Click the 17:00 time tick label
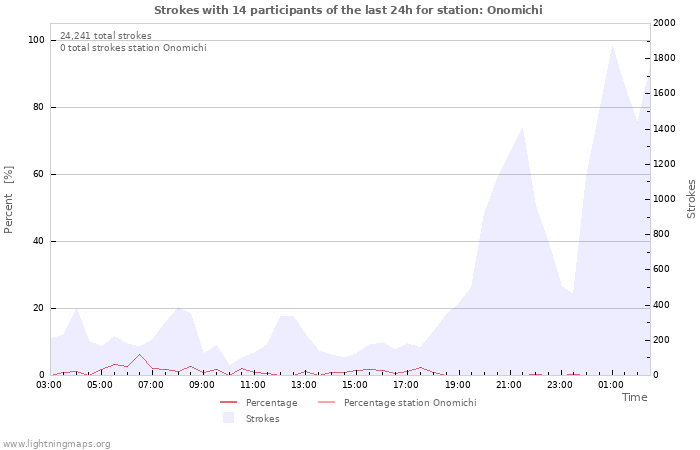 406,385
